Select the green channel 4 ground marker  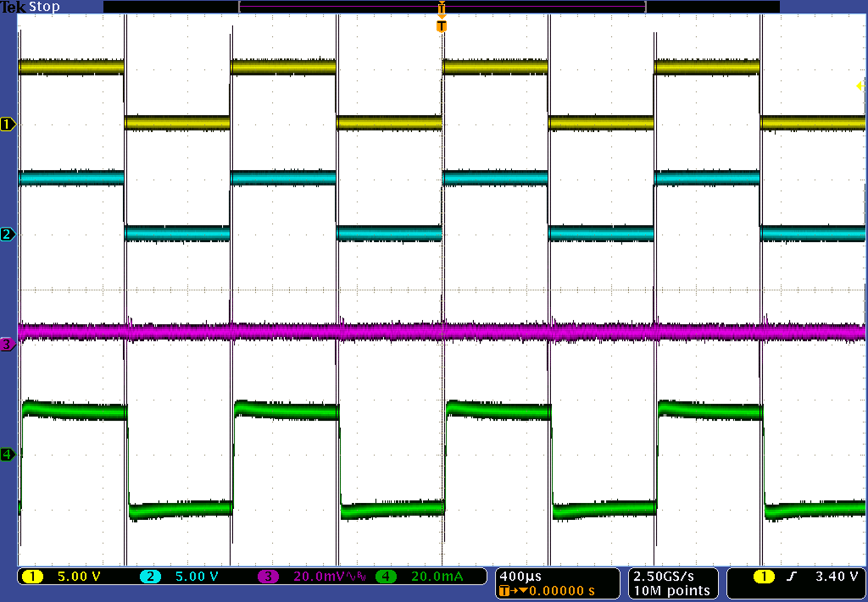[x=7, y=454]
